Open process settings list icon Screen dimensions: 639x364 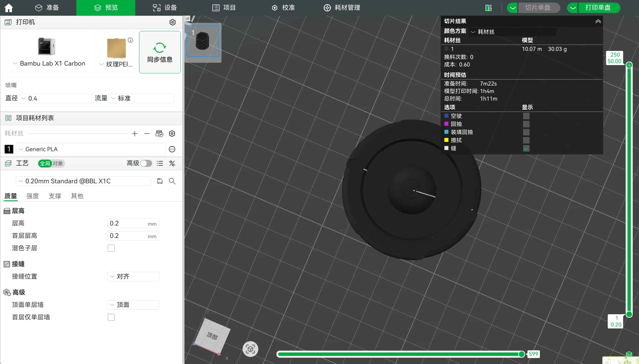160,163
